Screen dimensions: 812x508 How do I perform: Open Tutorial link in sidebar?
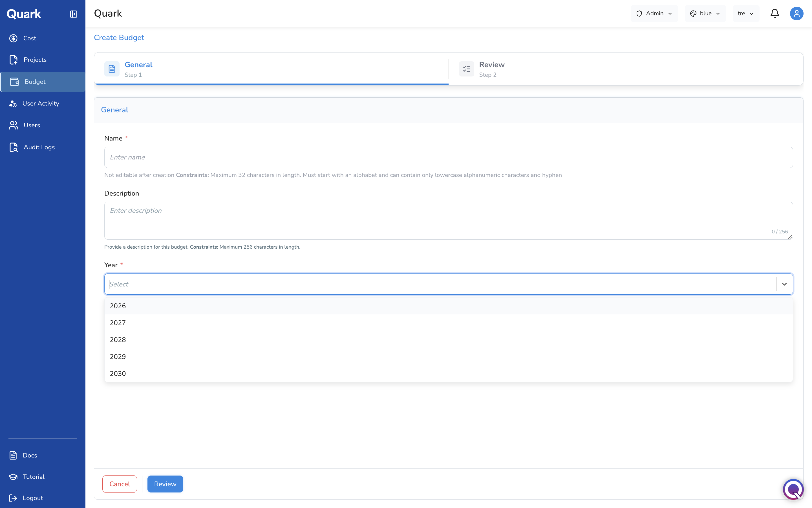(43, 477)
